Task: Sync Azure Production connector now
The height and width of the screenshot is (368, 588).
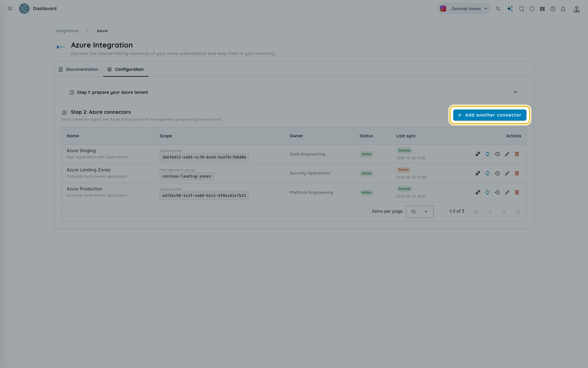Action: [488, 193]
